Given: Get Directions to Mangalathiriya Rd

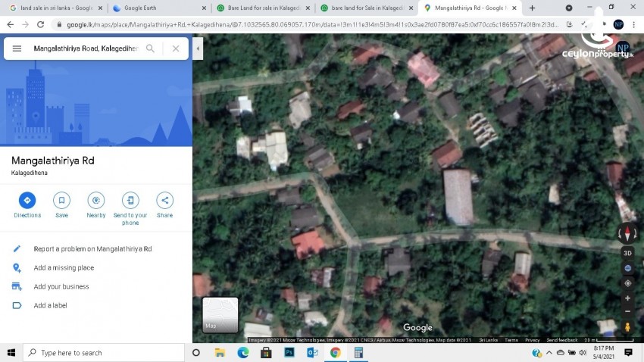Looking at the screenshot, I should click(x=27, y=201).
